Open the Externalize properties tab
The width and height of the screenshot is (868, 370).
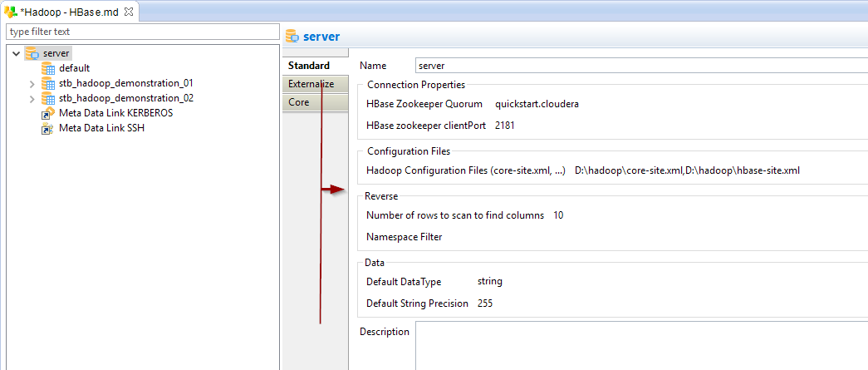[x=315, y=84]
